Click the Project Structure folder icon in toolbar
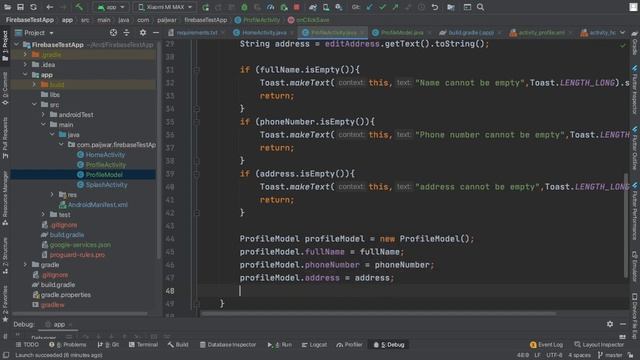 [x=451, y=7]
